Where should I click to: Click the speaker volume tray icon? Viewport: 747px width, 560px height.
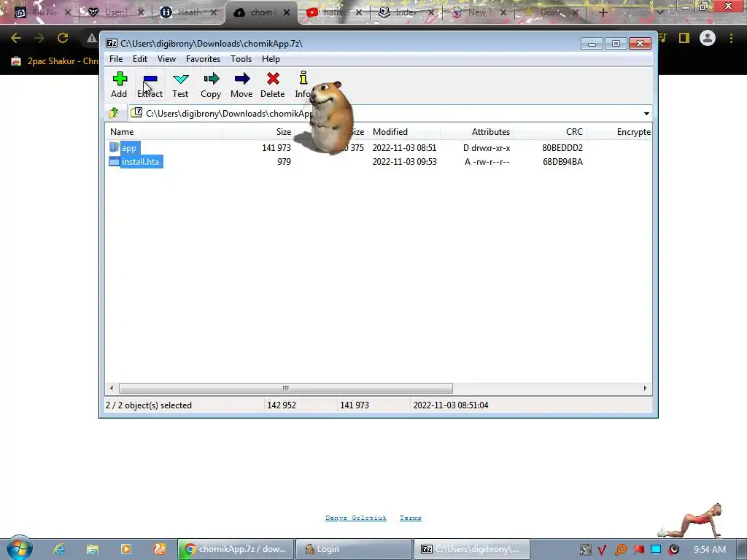(673, 550)
